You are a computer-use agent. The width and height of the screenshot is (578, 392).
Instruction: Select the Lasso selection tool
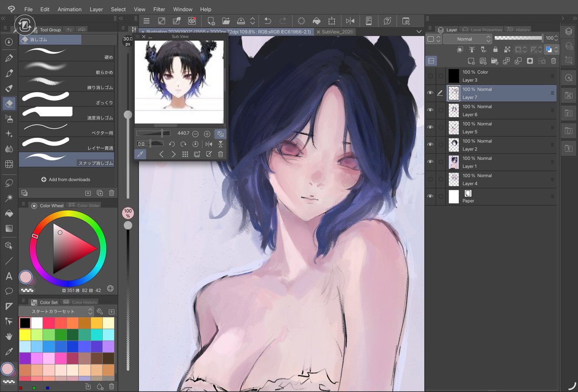(9, 183)
